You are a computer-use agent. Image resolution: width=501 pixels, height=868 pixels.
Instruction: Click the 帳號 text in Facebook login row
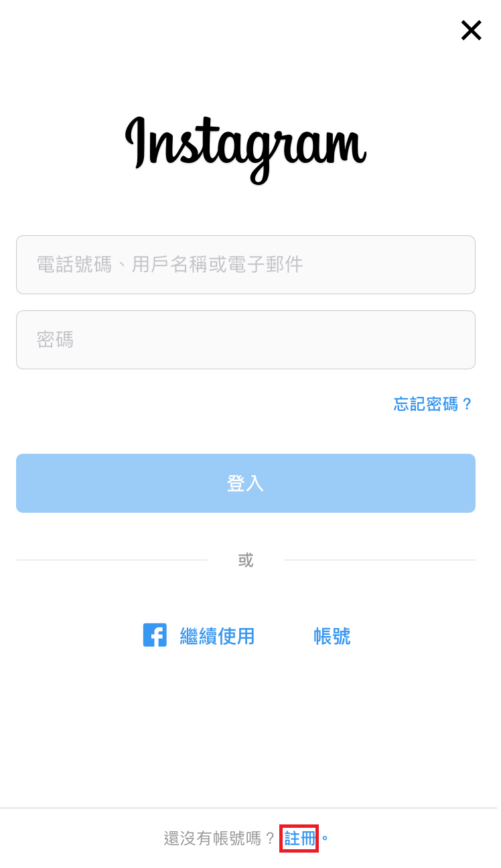pos(332,636)
